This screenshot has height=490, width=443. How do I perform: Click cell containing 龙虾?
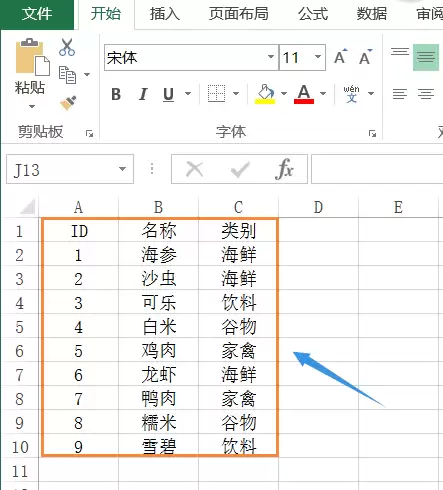pos(159,375)
